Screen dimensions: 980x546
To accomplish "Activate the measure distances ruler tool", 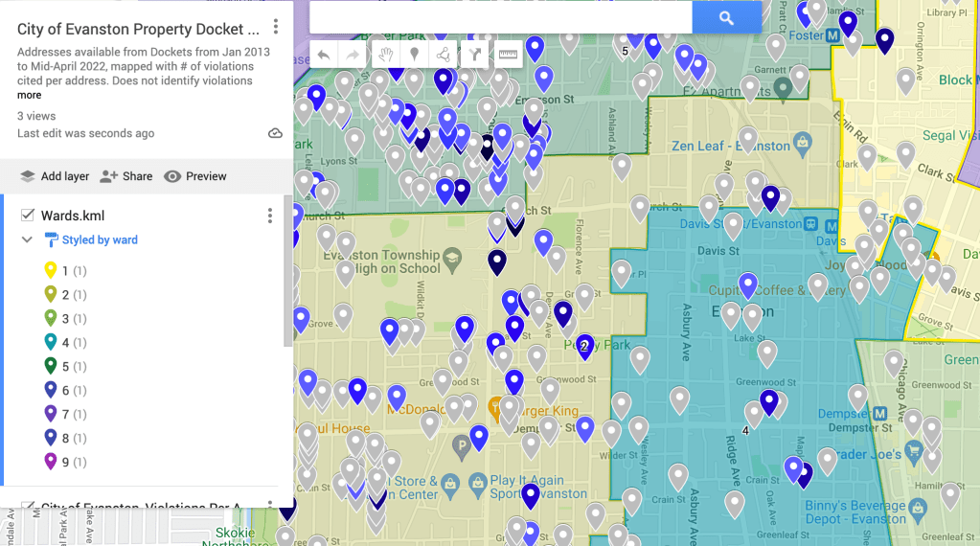I will (508, 55).
